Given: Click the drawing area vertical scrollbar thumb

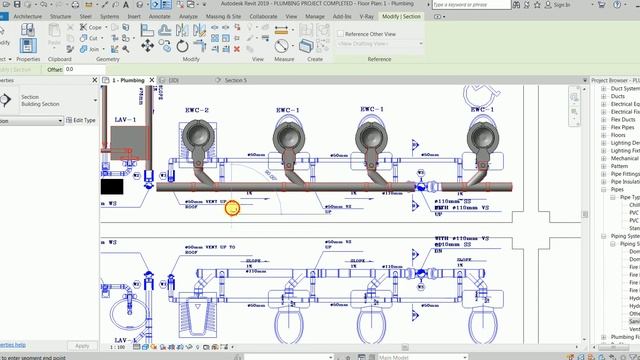Looking at the screenshot, I should (585, 215).
